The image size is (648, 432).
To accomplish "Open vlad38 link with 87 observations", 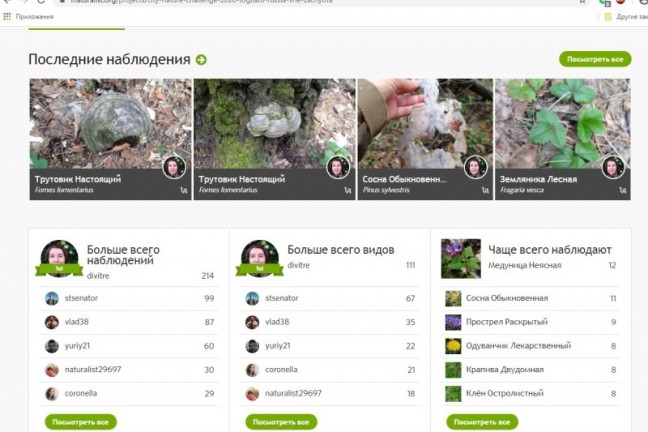I will (x=76, y=322).
